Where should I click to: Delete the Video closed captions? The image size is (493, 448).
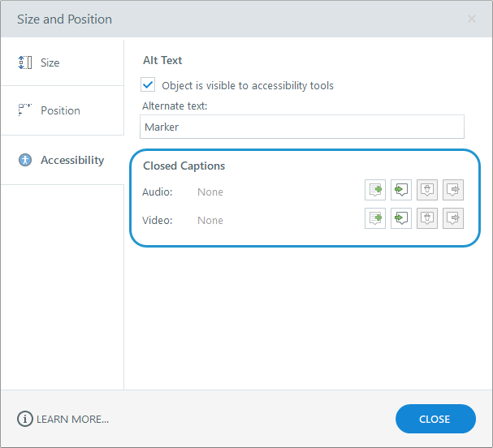(x=427, y=218)
